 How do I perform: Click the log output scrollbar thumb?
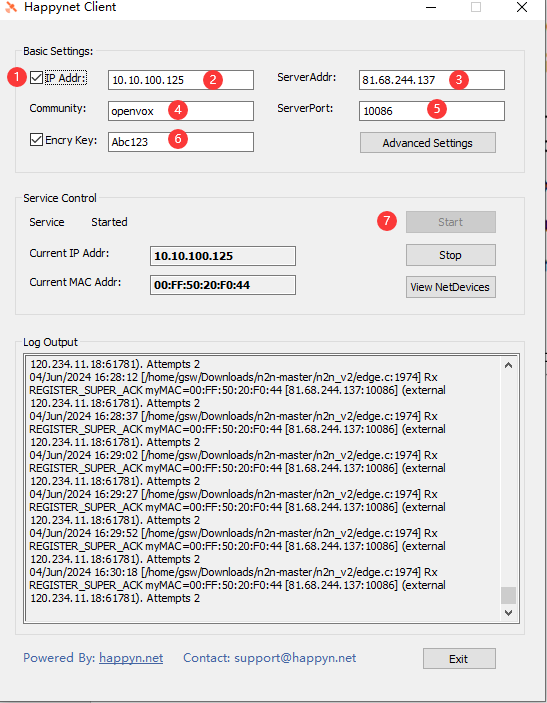508,595
